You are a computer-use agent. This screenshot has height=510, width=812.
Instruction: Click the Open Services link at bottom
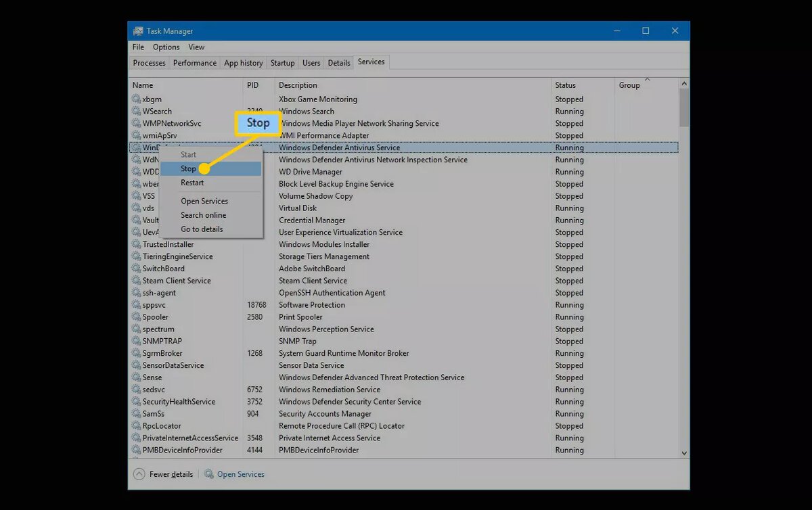(x=241, y=474)
